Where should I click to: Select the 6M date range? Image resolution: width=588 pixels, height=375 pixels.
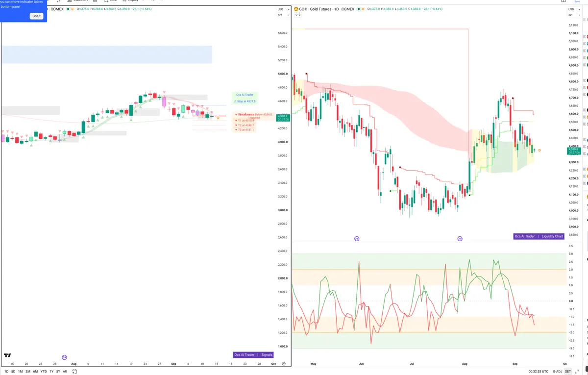[x=35, y=372]
